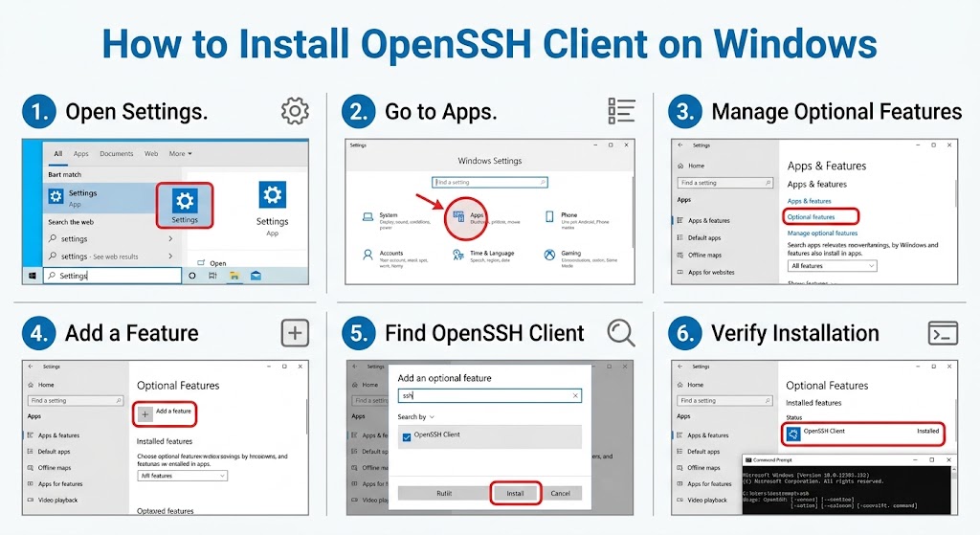Launch File Explorer from the taskbar

234,276
